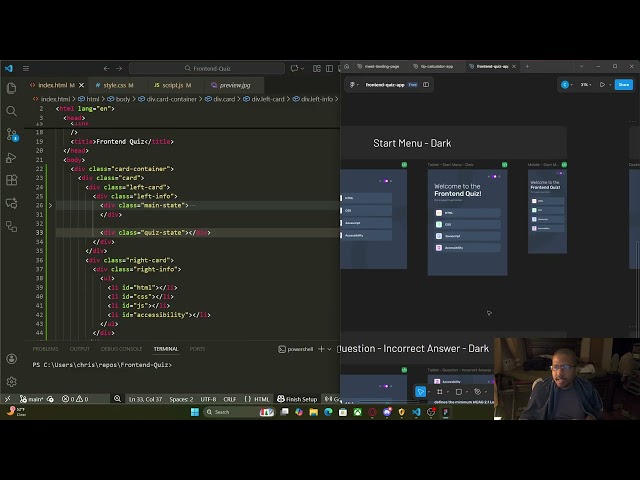
Task: Select the Figma Move tool
Action: point(420,391)
